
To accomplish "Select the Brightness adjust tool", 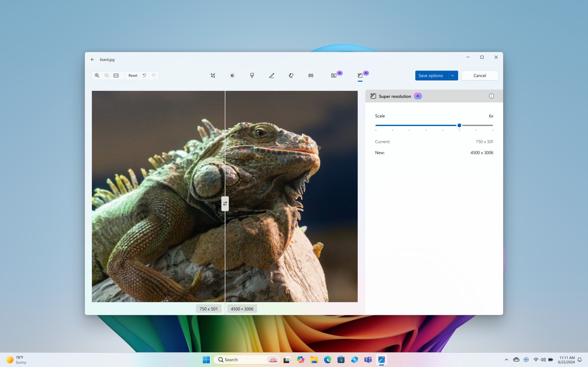I will [x=232, y=75].
